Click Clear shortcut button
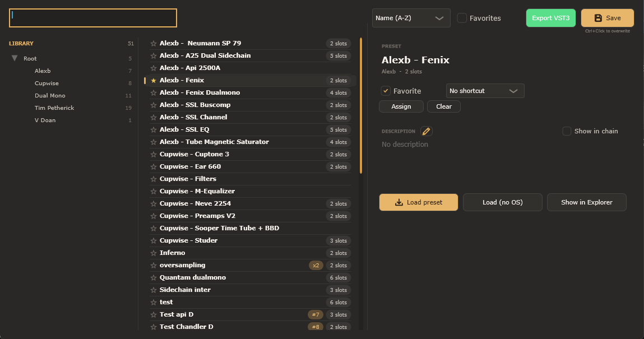The width and height of the screenshot is (644, 339). point(444,106)
